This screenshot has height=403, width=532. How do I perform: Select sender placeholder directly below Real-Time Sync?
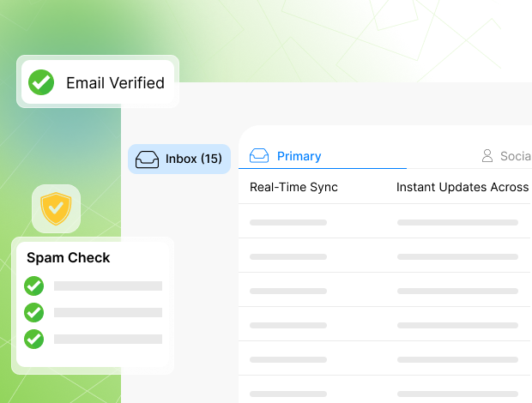coord(288,222)
